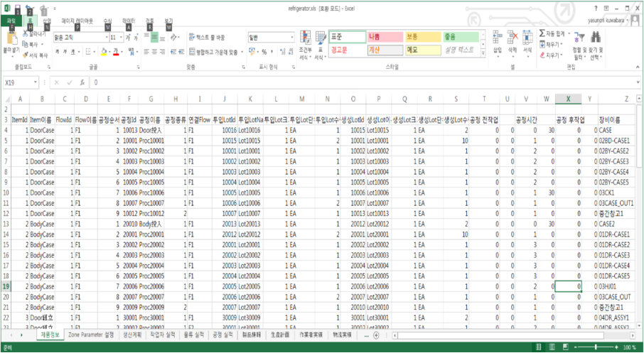
Task: Expand the number format dropdown 일반
Action: coord(291,37)
